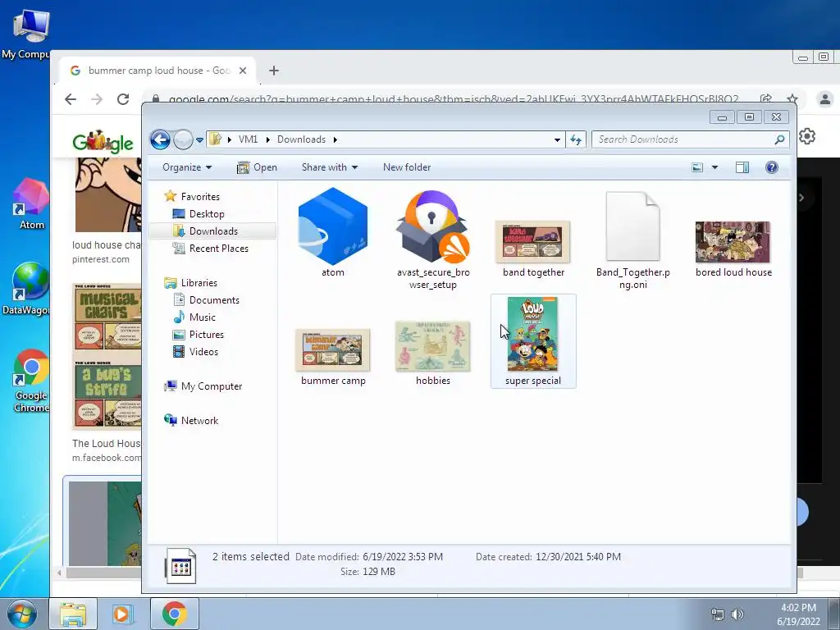
Task: Click Downloads in the address breadcrumb
Action: [301, 139]
